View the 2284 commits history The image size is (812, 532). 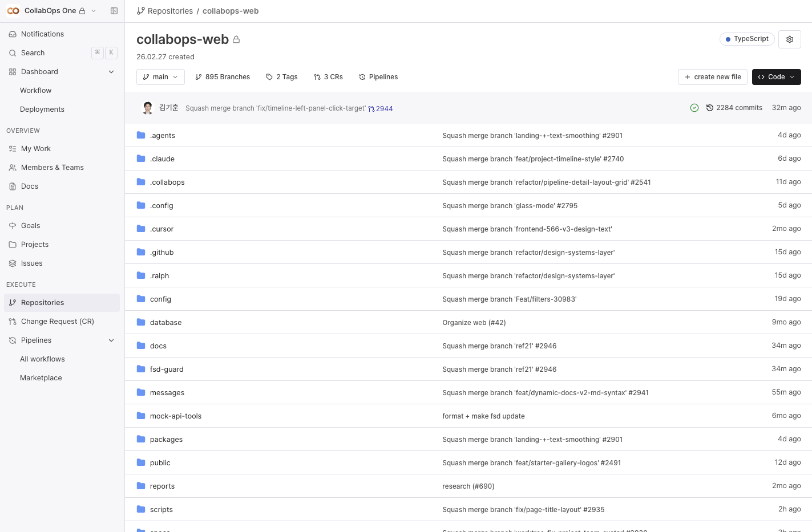[x=734, y=108]
